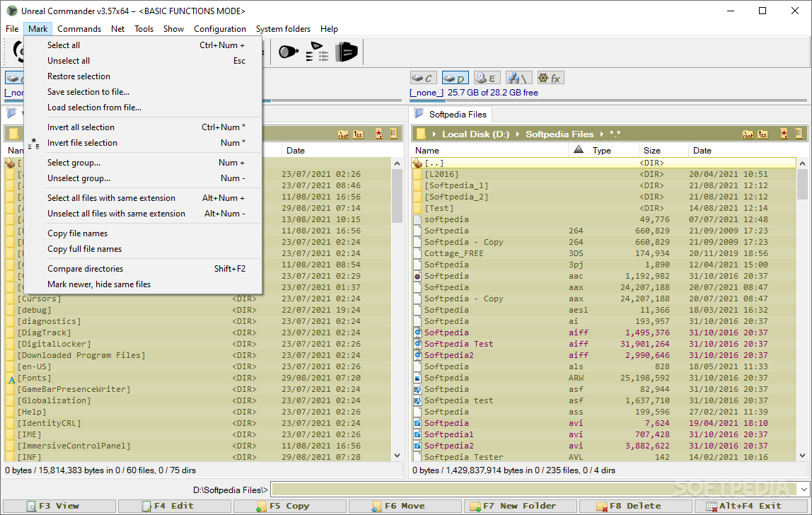Open the Mark menu
Viewport: 812px width, 515px height.
pyautogui.click(x=37, y=29)
